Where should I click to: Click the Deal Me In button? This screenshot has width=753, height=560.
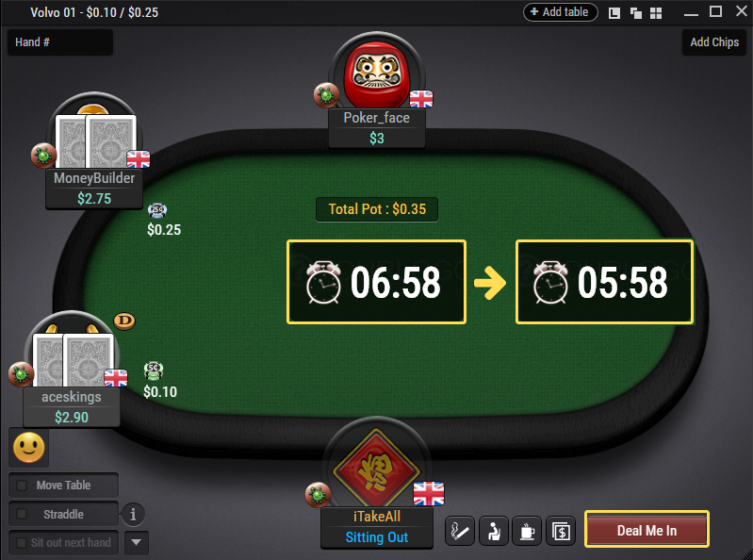click(647, 530)
